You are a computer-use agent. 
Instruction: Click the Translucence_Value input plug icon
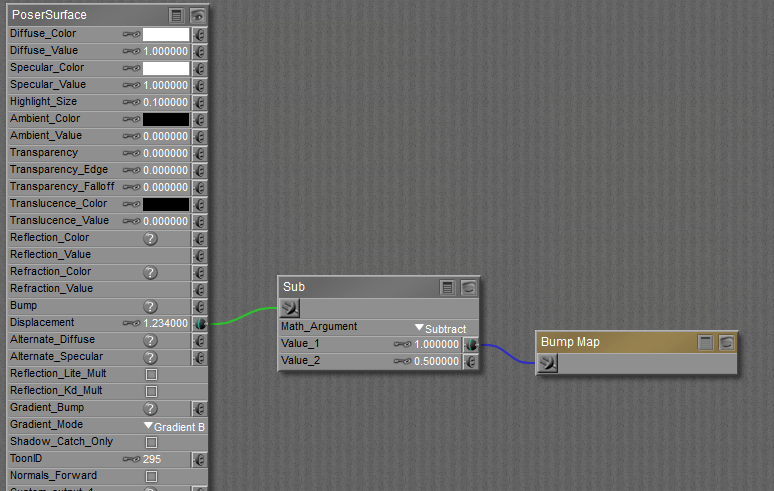click(199, 222)
